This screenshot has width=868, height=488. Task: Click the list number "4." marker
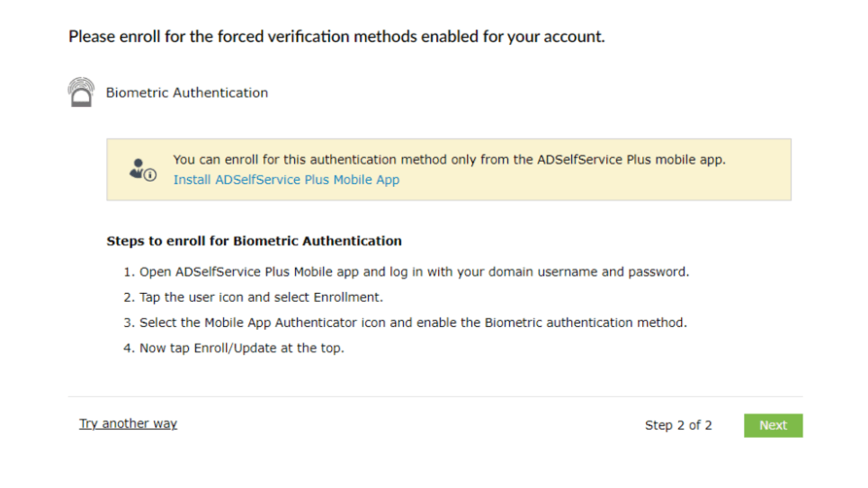[x=129, y=348]
